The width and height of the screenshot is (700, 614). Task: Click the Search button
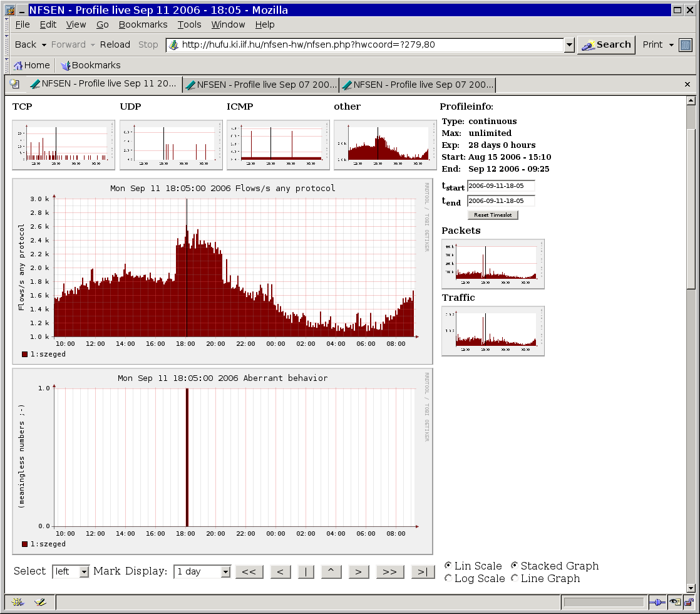[x=606, y=44]
